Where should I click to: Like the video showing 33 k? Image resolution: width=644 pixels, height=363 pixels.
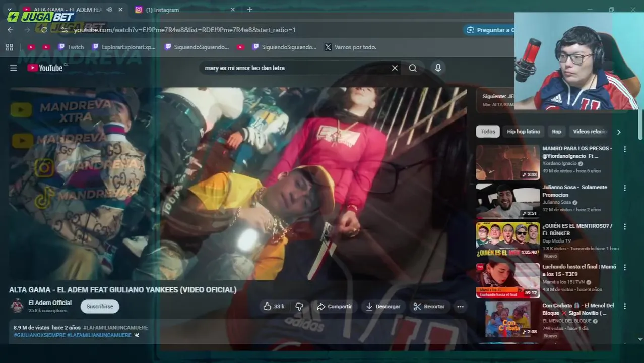coord(274,306)
